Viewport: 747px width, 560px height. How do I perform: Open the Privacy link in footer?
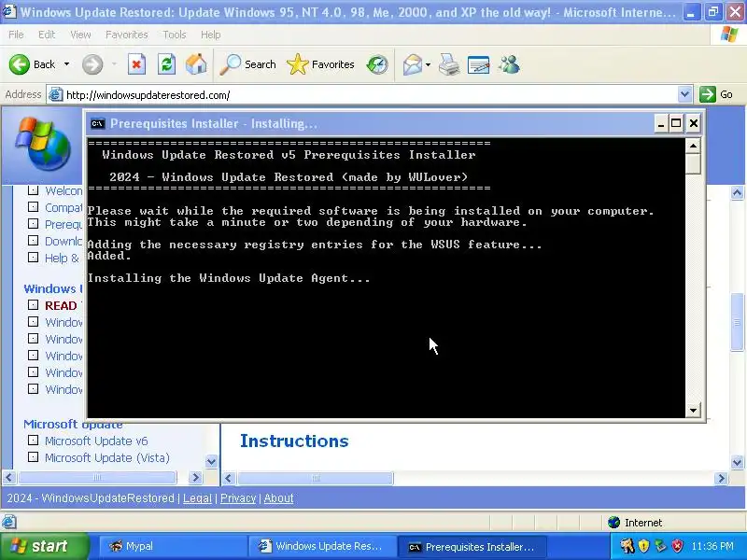point(238,498)
